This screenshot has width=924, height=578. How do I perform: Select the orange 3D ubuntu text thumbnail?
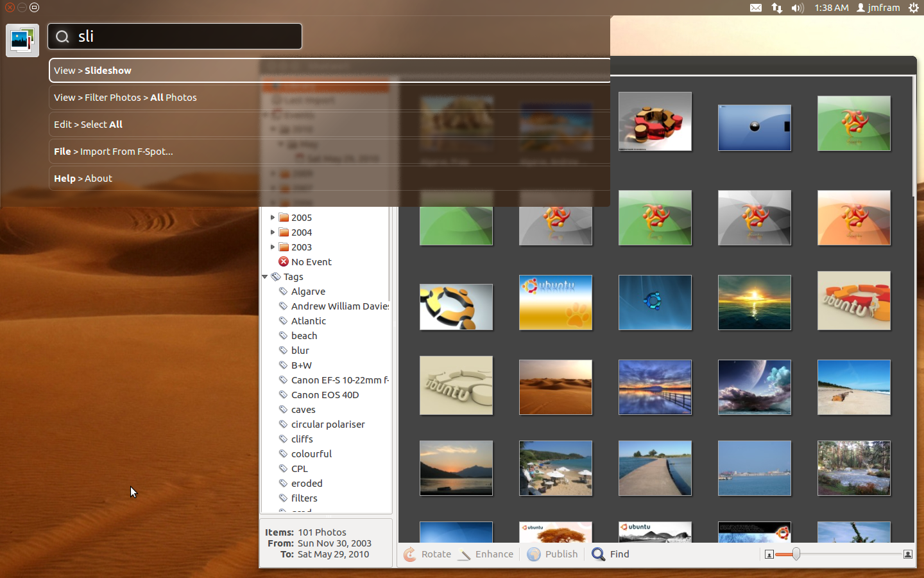[854, 301]
